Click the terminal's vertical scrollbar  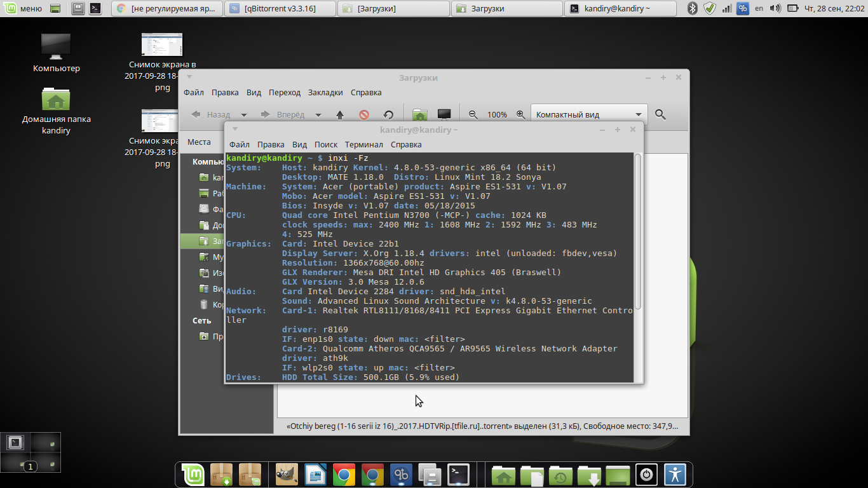(638, 232)
